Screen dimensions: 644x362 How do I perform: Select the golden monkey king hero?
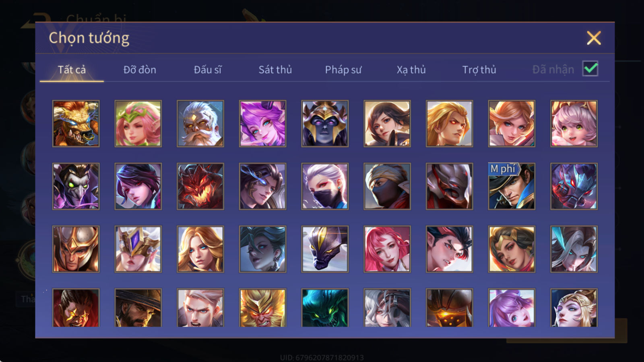(262, 308)
